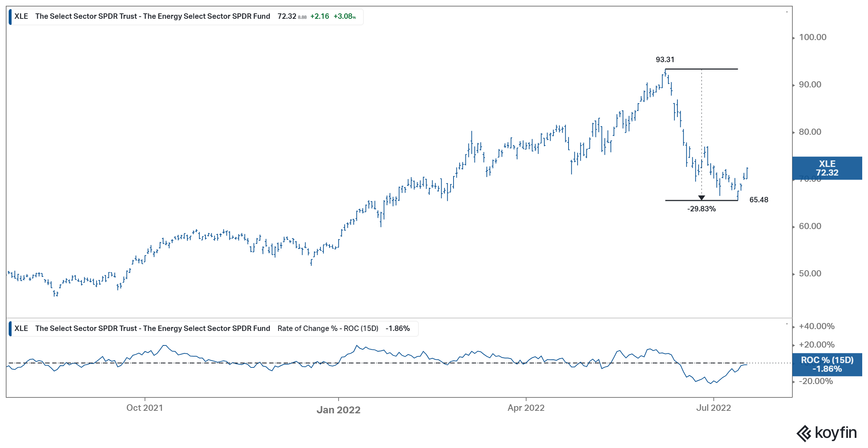Click the 65.48 low annotation label
868x448 pixels.
tap(759, 200)
